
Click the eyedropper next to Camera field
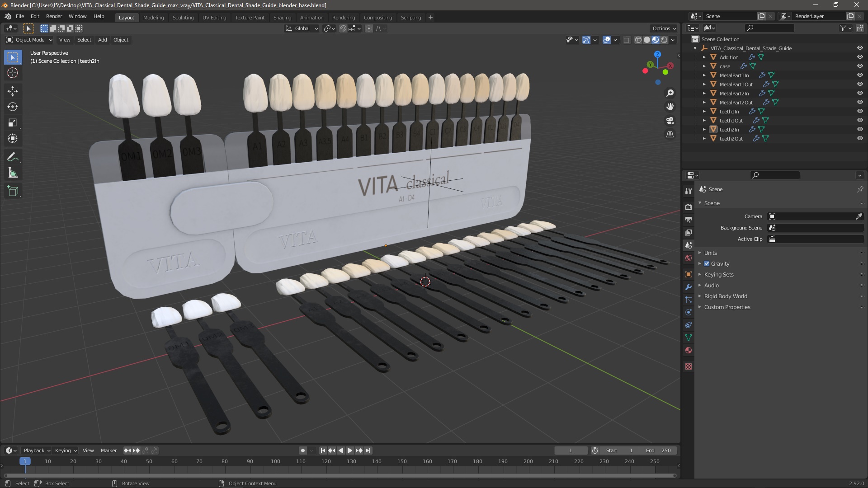pos(859,216)
